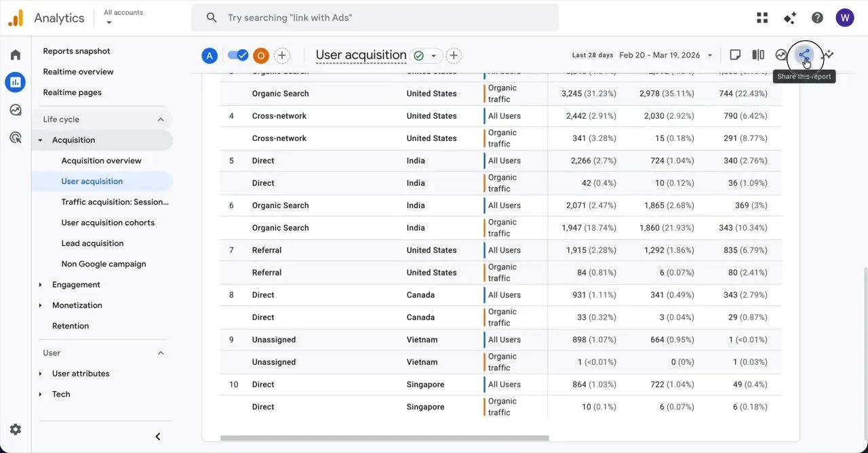The width and height of the screenshot is (868, 453).
Task: Select the Organic traffic 'O' segment badge
Action: [261, 56]
